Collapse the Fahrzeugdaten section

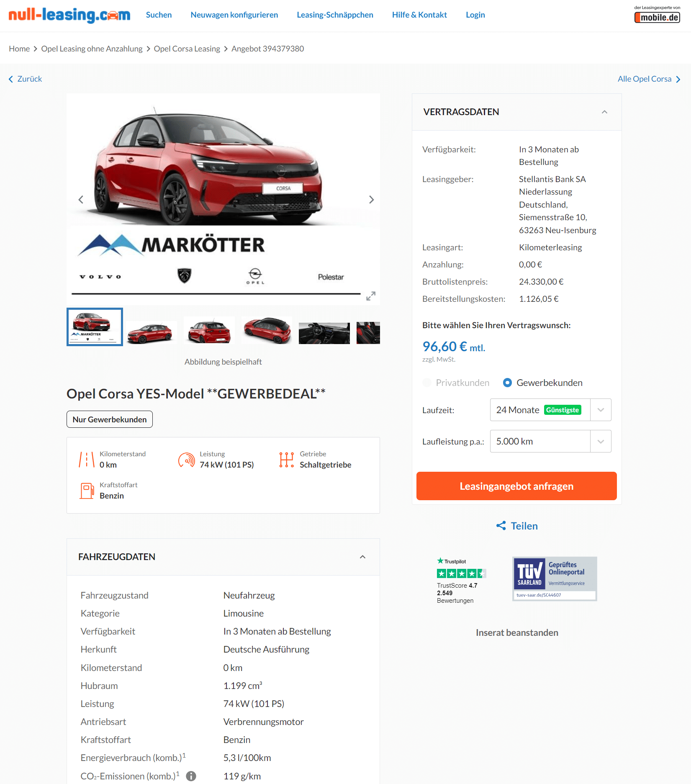362,557
